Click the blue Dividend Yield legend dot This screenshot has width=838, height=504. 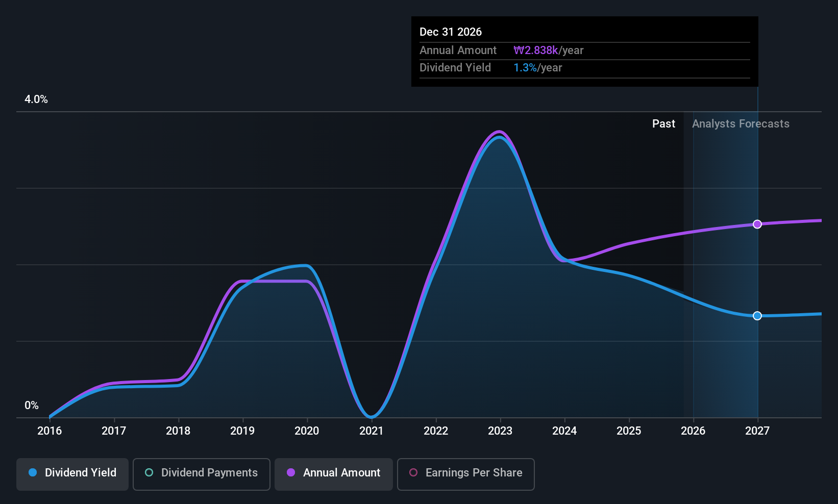click(x=33, y=473)
